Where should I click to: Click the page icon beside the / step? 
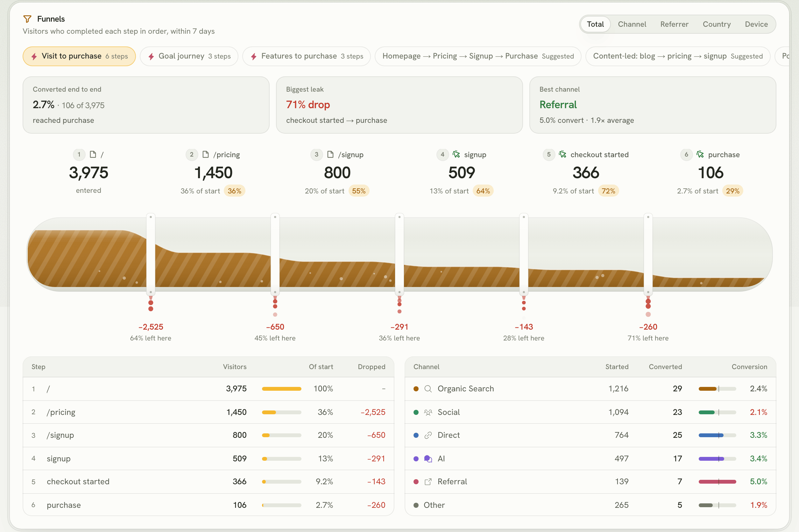coord(93,154)
